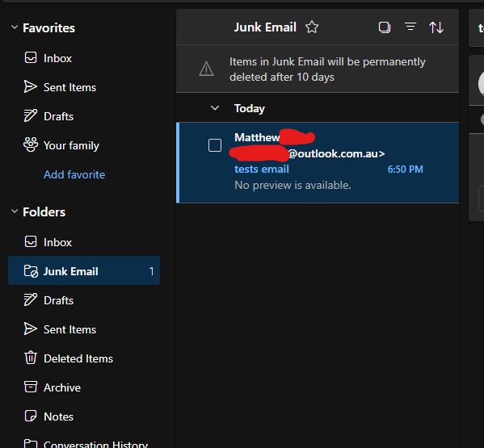Click the No preview is available text
The width and height of the screenshot is (484, 448).
(x=293, y=186)
